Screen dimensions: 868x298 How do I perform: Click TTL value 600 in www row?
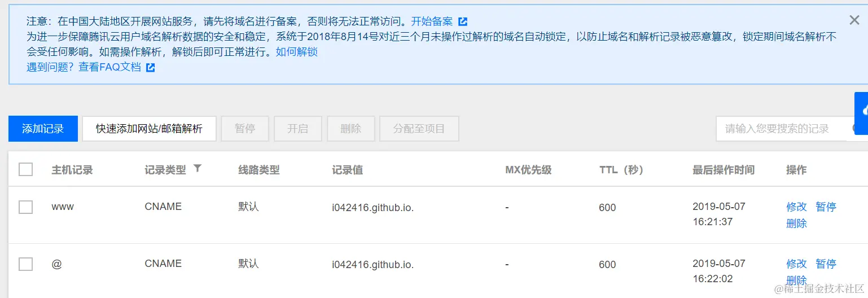tap(607, 207)
